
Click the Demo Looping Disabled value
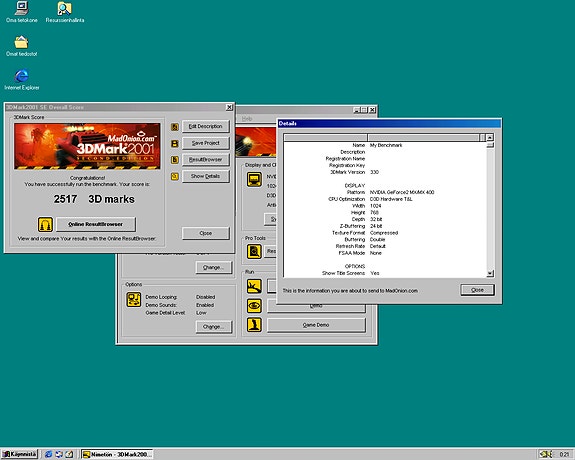(x=206, y=297)
